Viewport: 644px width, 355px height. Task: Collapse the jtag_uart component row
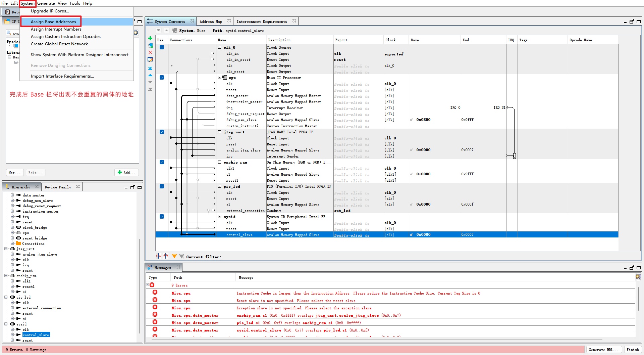(x=220, y=132)
